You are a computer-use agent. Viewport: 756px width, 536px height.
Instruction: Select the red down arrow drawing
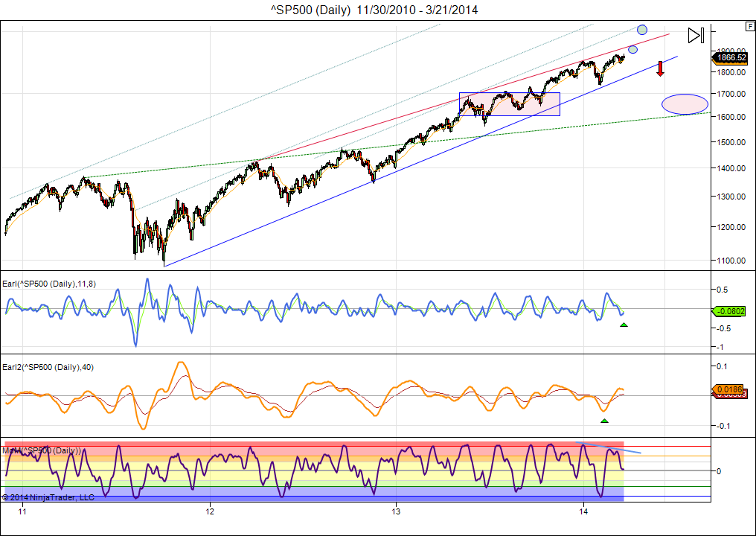click(x=660, y=68)
